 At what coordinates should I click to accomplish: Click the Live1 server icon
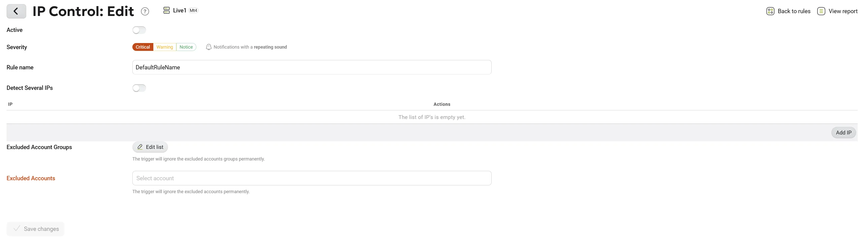point(166,10)
